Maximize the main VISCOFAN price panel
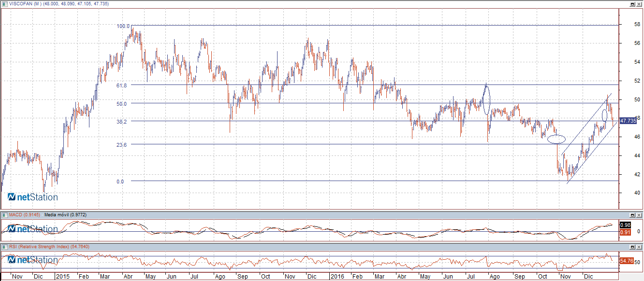644x281 pixels. (x=632, y=3)
